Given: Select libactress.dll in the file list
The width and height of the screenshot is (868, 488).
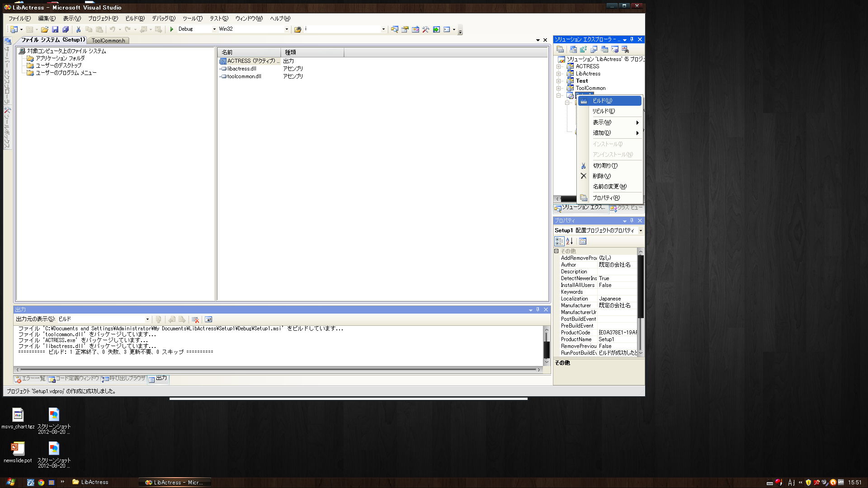Looking at the screenshot, I should [x=241, y=69].
